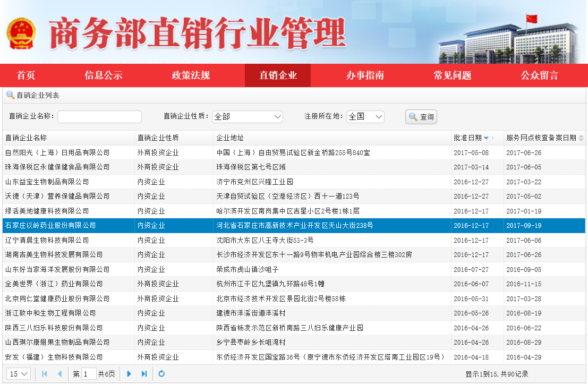Select row 北京同仁堂健康药业股份有限公司
The image size is (588, 384).
tap(57, 298)
